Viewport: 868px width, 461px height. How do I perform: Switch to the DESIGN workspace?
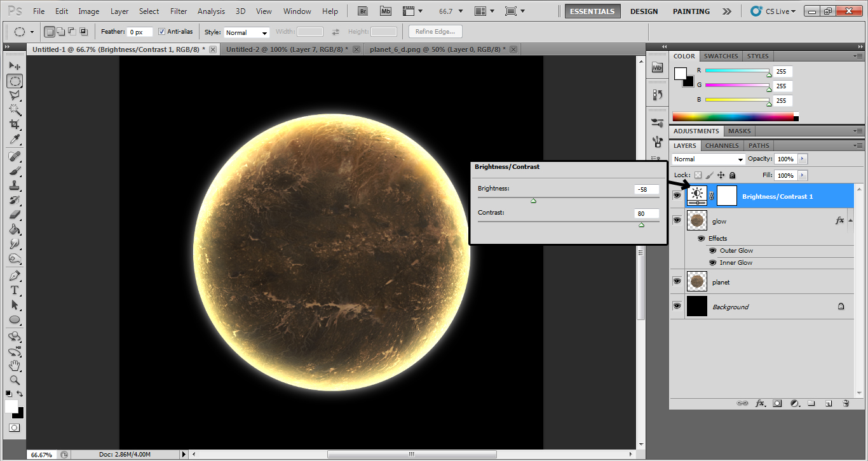(644, 11)
